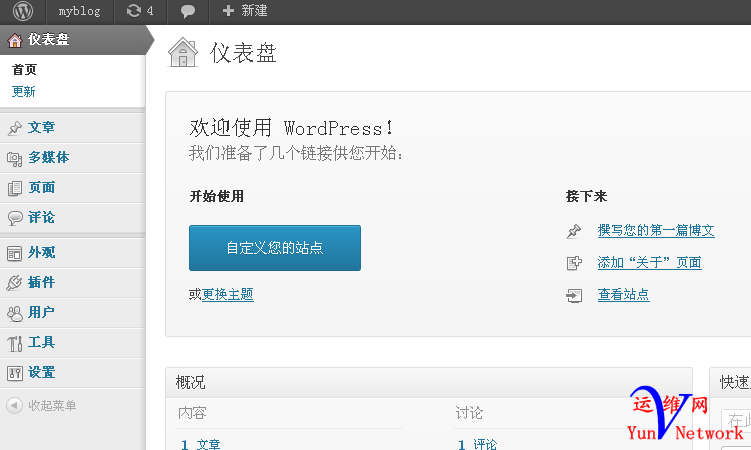Image resolution: width=751 pixels, height=450 pixels.
Task: Open the 1 文章 count link
Action: point(201,444)
